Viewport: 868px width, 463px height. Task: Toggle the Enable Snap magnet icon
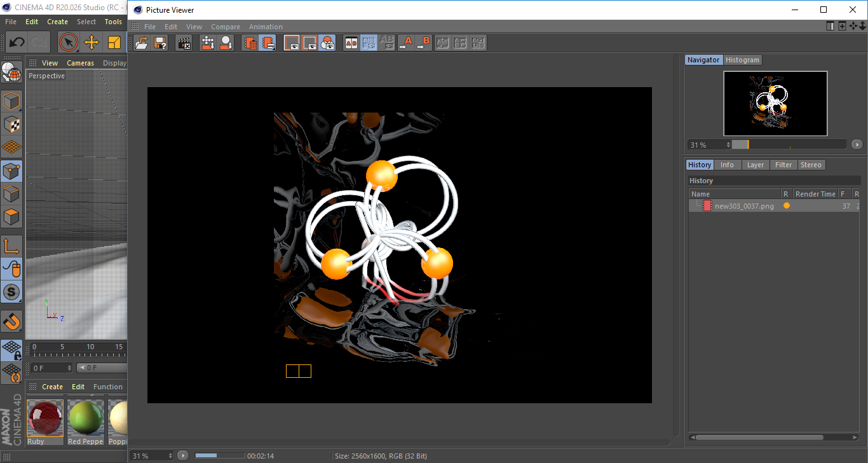pos(11,321)
